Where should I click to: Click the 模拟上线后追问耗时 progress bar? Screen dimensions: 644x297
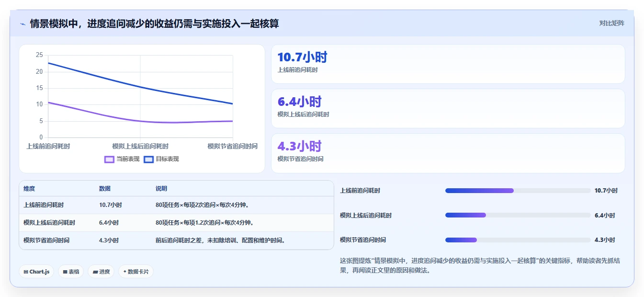[518, 215]
